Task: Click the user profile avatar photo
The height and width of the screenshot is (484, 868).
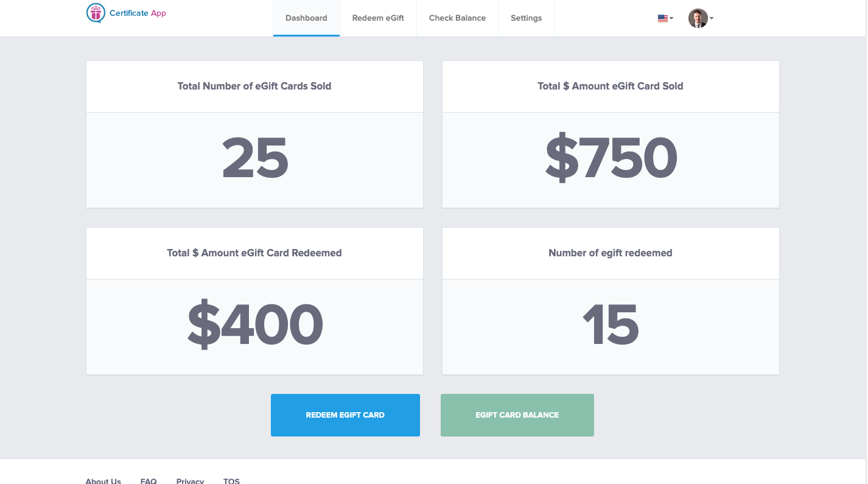Action: pos(698,18)
